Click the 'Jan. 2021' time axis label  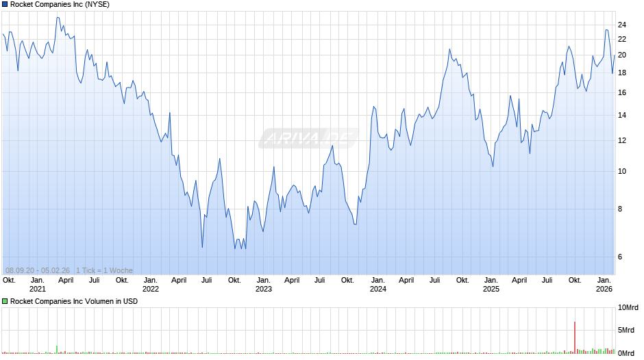tap(38, 285)
